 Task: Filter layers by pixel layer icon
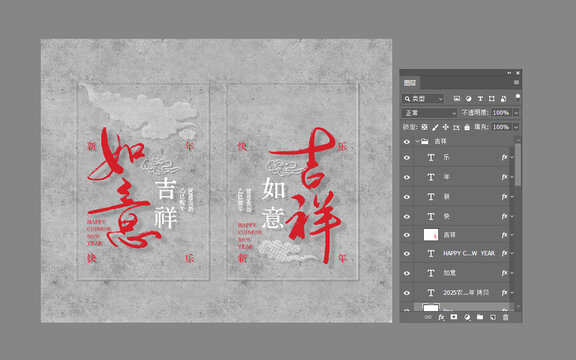[x=457, y=98]
